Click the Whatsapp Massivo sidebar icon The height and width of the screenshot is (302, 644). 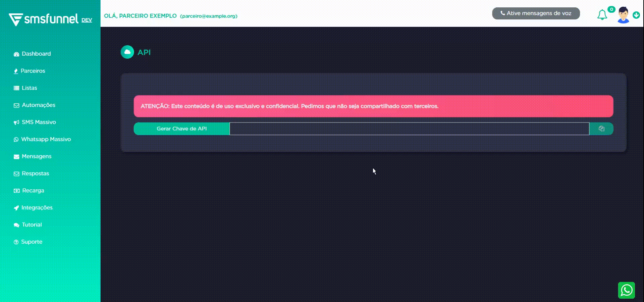16,140
